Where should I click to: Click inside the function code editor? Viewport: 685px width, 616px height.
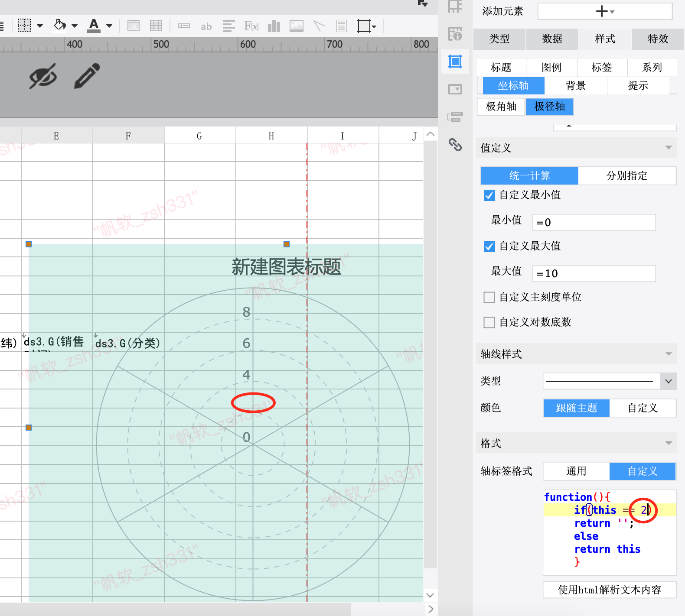click(610, 532)
